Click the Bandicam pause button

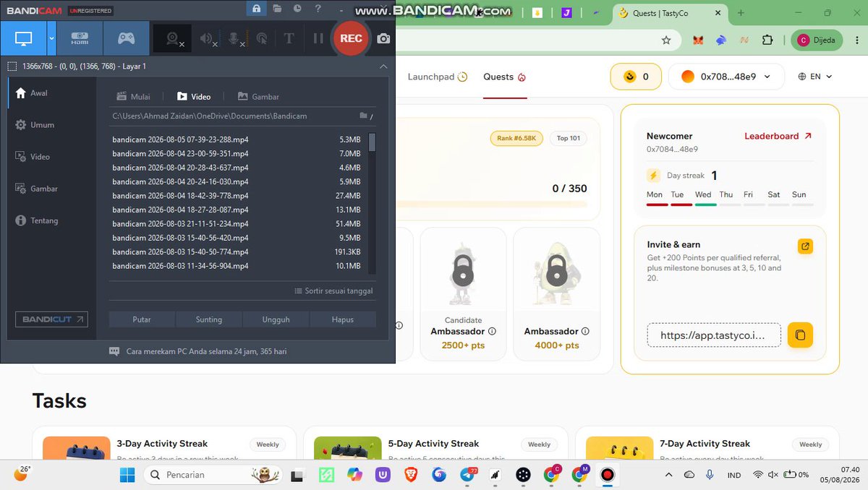tap(318, 39)
